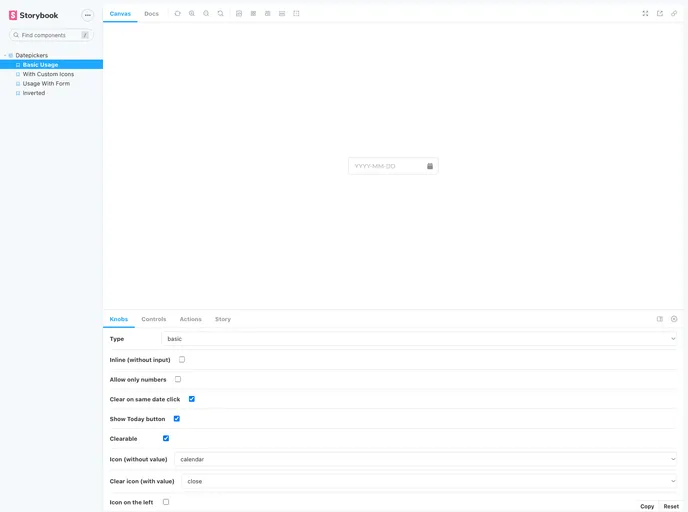Click the slash shortcut badge in search
688x512 pixels.
coord(85,35)
